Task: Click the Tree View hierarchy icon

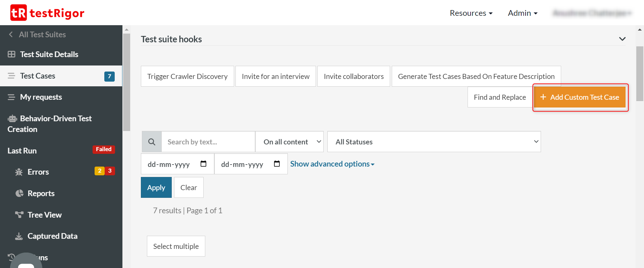Action: [19, 215]
